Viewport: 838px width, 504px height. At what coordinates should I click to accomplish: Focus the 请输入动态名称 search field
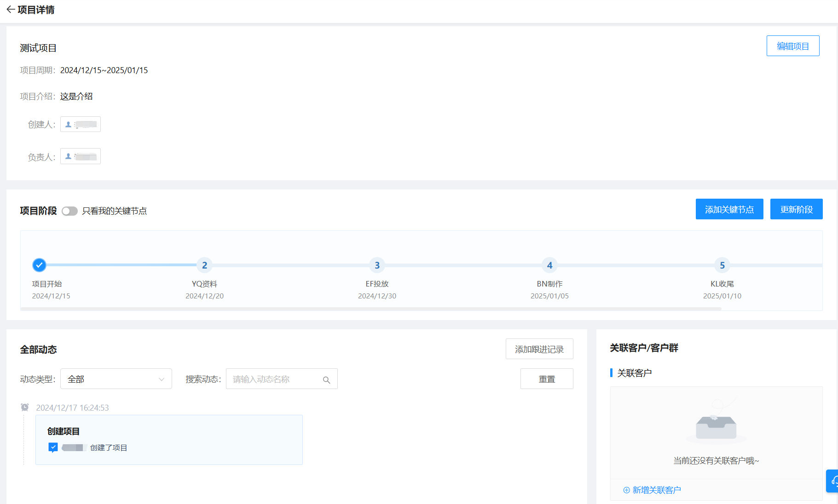(x=275, y=379)
